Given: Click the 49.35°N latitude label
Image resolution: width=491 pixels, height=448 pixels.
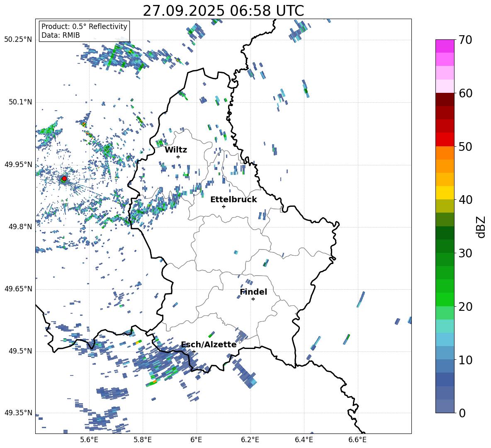Looking at the screenshot, I should pos(18,413).
